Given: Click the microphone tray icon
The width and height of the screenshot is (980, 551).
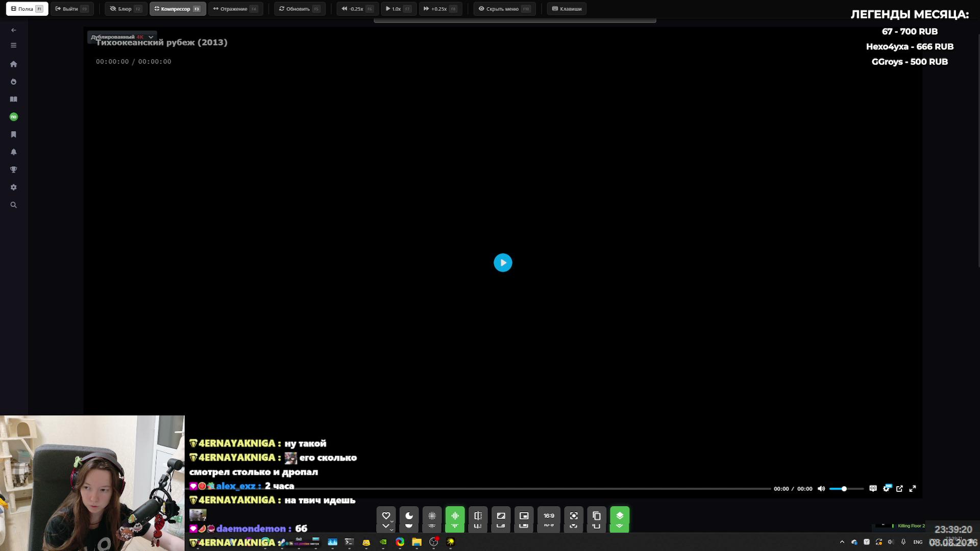Looking at the screenshot, I should (x=903, y=542).
